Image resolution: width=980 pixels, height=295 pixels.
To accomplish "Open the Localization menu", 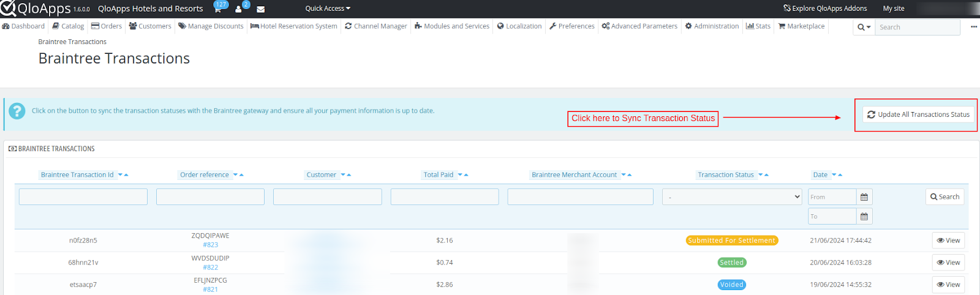I will coord(519,26).
